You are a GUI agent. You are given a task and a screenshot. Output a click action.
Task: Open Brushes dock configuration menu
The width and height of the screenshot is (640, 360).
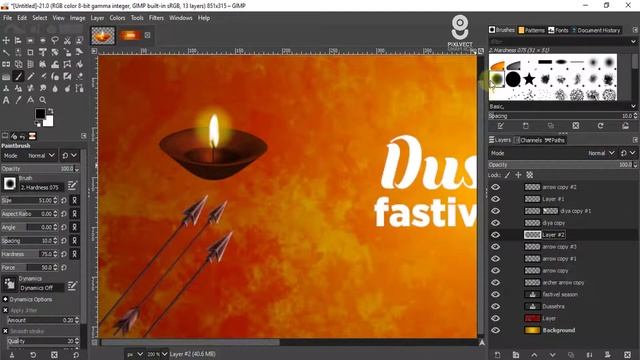pyautogui.click(x=635, y=30)
